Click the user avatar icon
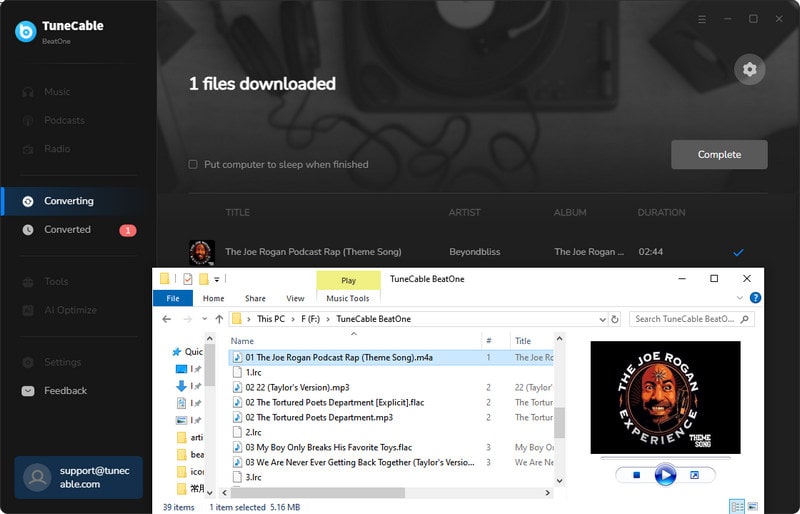The image size is (800, 514). [37, 477]
